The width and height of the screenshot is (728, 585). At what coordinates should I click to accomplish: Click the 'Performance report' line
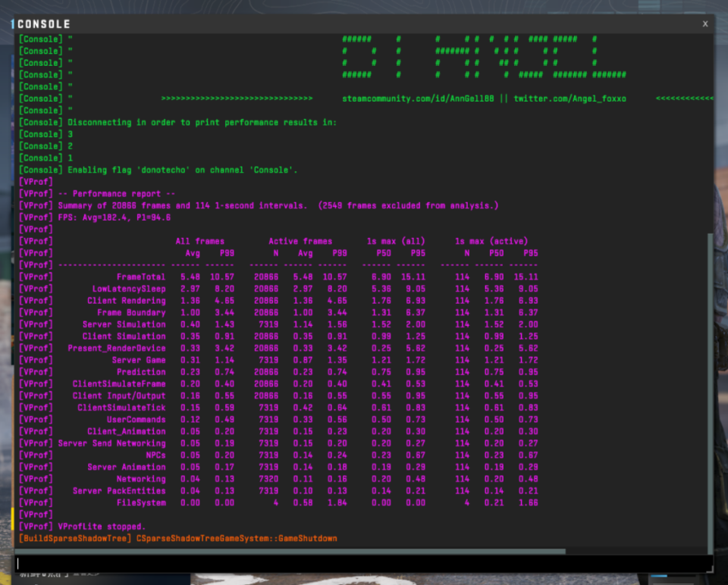(x=116, y=194)
